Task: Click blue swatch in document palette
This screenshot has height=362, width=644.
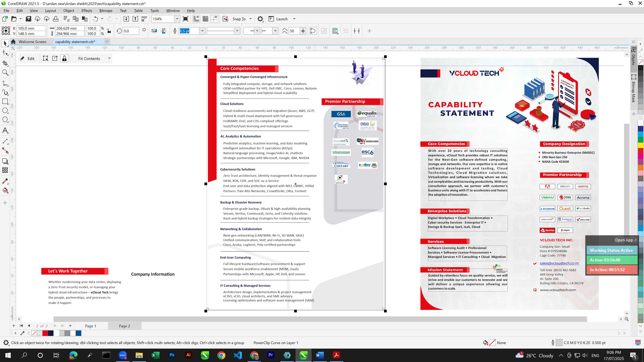Action: tap(78, 333)
